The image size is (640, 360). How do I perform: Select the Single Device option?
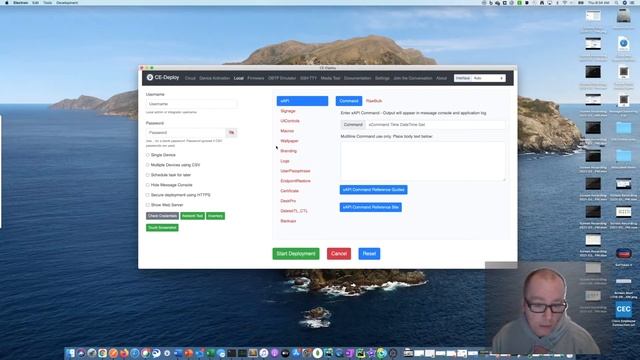click(x=148, y=155)
